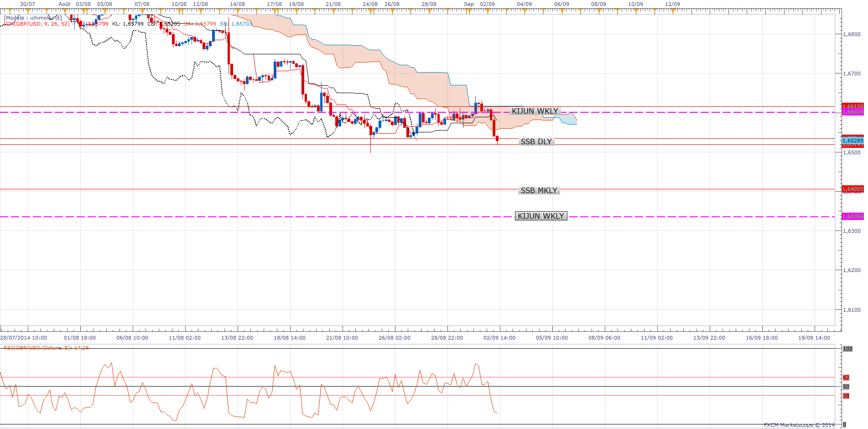Click the orange marker under the 06/09 date
Viewport: 868px width, 429px height.
[561, 10]
